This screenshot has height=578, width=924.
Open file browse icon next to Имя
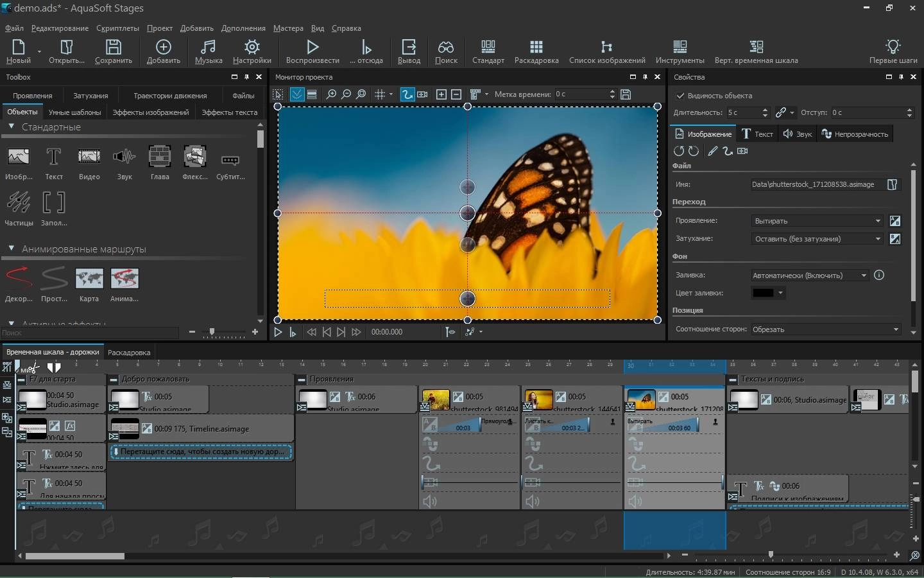892,184
